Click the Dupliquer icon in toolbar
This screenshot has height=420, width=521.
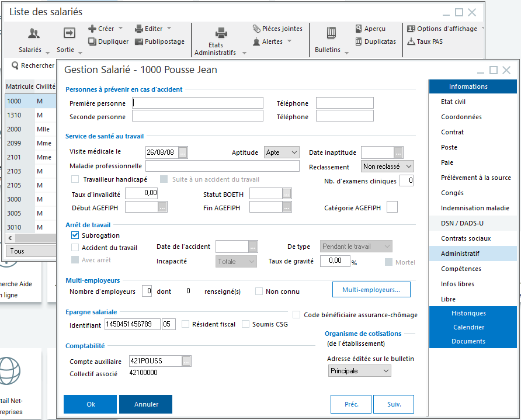pyautogui.click(x=92, y=41)
